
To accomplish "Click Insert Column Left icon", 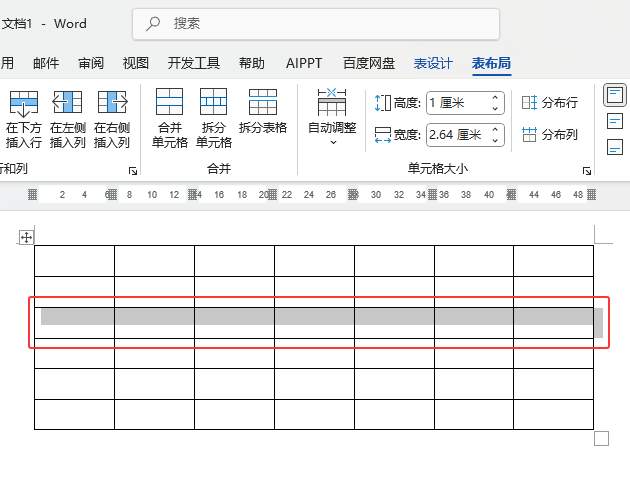I will pyautogui.click(x=67, y=102).
